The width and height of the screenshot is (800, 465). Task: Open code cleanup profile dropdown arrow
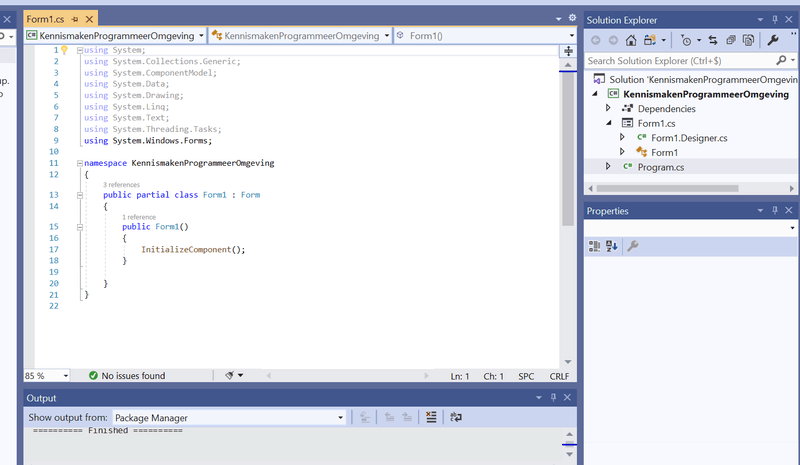[240, 375]
